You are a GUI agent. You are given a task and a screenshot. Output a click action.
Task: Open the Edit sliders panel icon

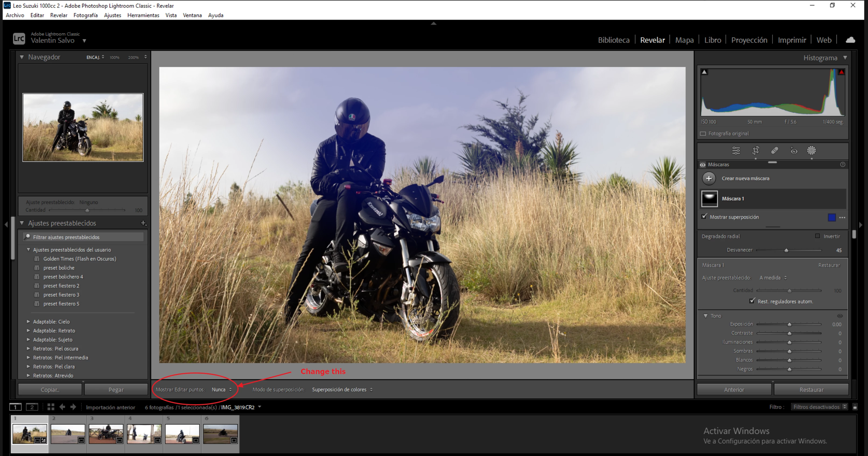(736, 150)
